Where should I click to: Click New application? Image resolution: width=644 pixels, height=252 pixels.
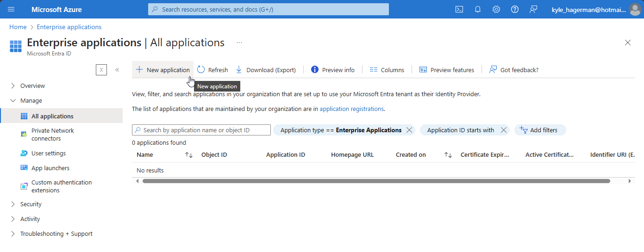click(x=163, y=70)
